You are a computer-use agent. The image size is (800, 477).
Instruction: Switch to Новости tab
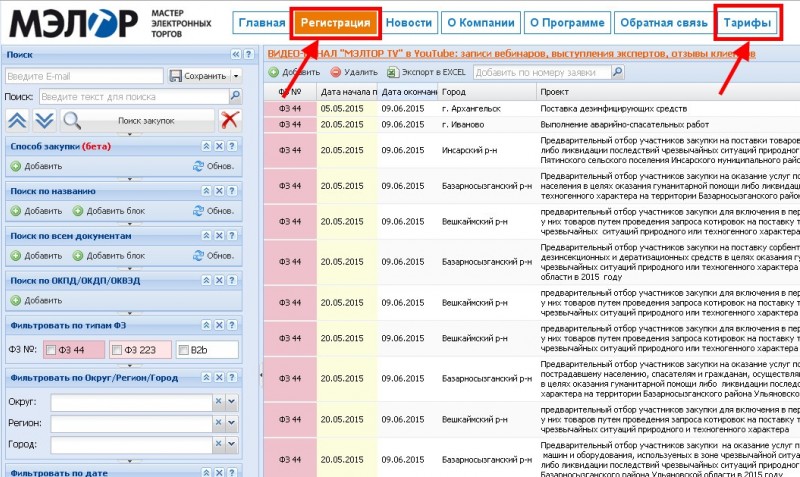point(409,23)
